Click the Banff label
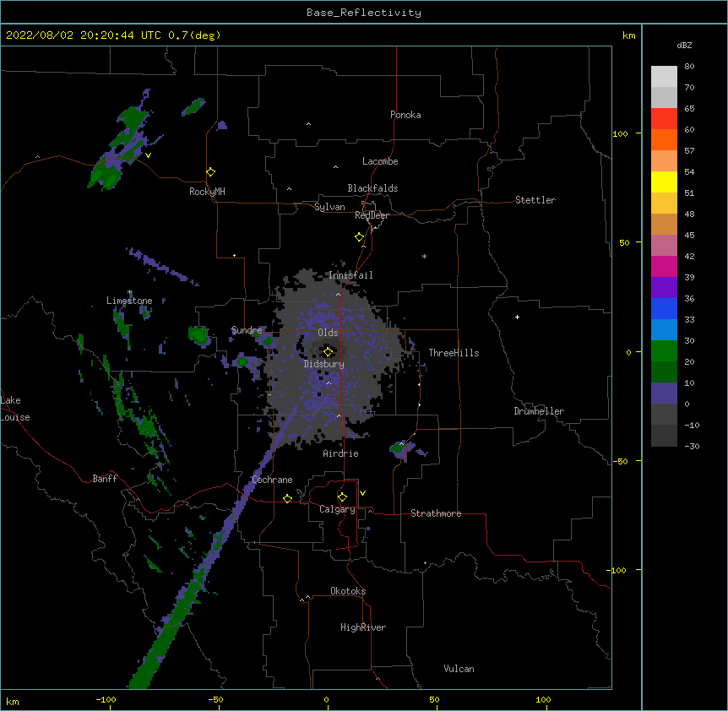Screen dimensions: 728x711 tap(105, 479)
